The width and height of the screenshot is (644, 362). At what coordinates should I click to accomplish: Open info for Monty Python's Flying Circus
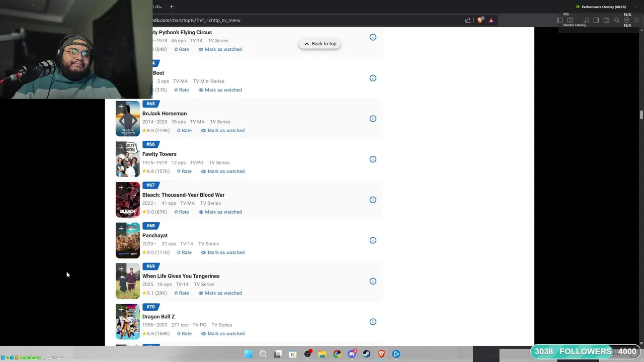click(373, 37)
